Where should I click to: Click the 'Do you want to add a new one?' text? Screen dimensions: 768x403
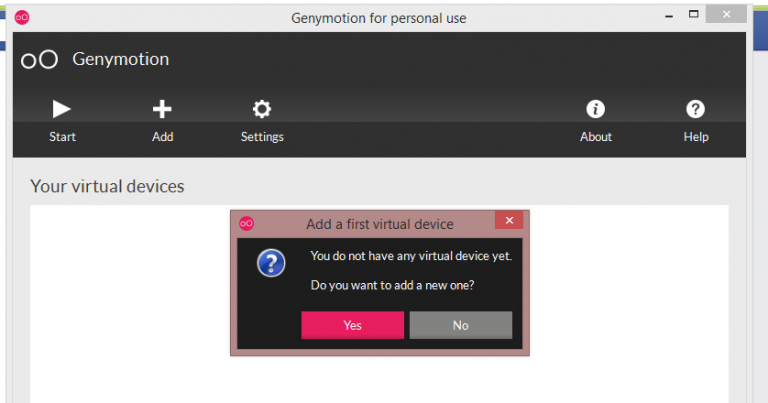392,285
